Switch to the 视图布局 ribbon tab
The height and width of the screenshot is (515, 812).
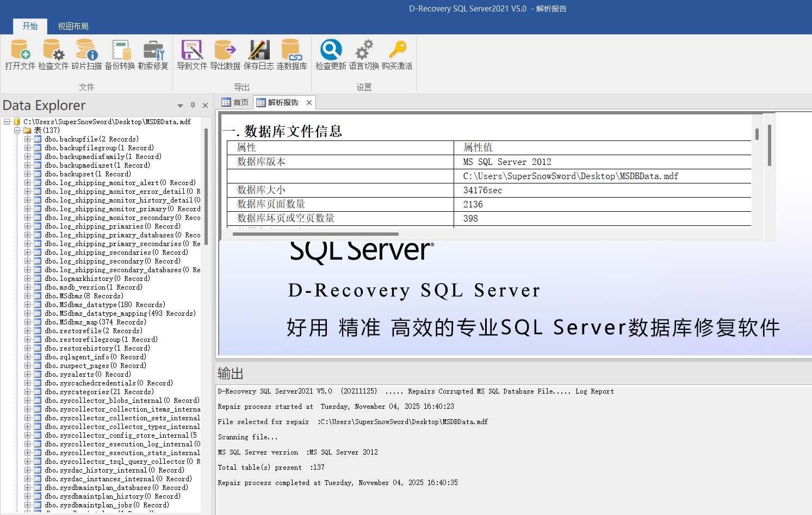click(x=73, y=26)
